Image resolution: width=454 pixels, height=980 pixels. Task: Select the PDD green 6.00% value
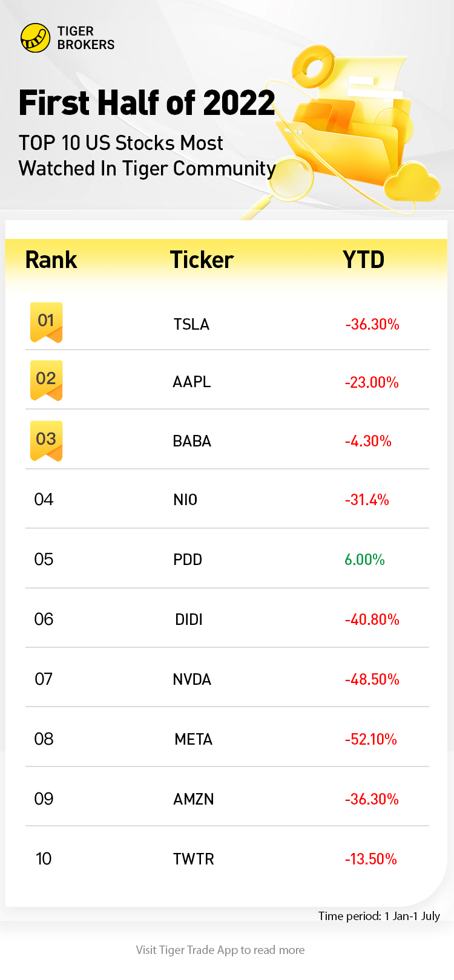364,560
